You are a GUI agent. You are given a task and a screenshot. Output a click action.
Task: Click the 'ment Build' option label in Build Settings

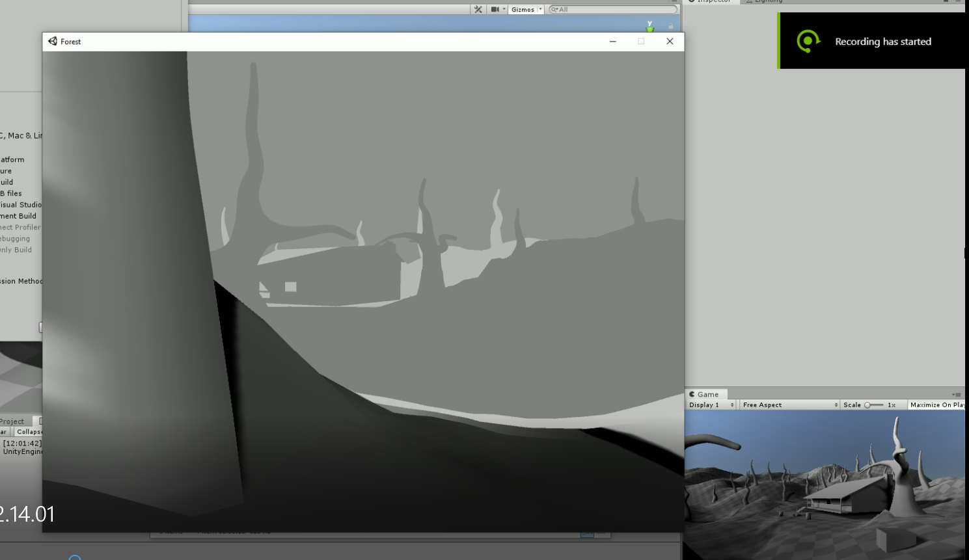[x=18, y=216]
